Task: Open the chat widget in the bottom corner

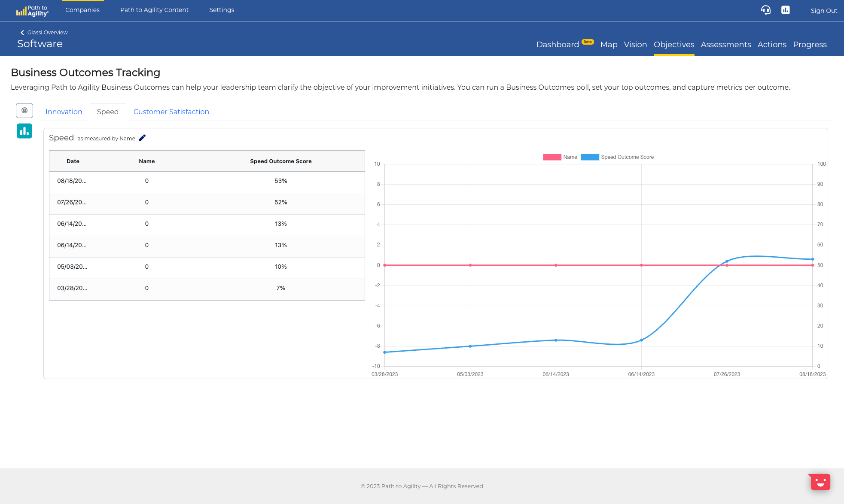Action: pyautogui.click(x=820, y=482)
